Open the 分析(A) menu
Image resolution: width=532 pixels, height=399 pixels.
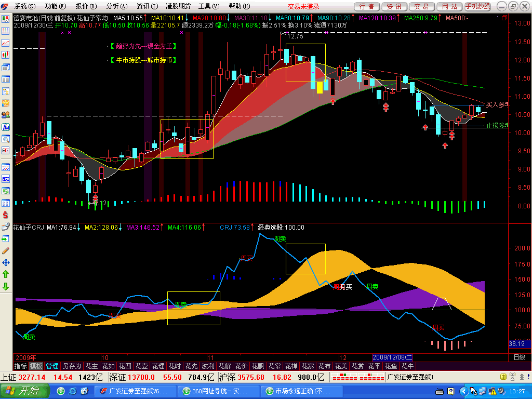click(117, 6)
